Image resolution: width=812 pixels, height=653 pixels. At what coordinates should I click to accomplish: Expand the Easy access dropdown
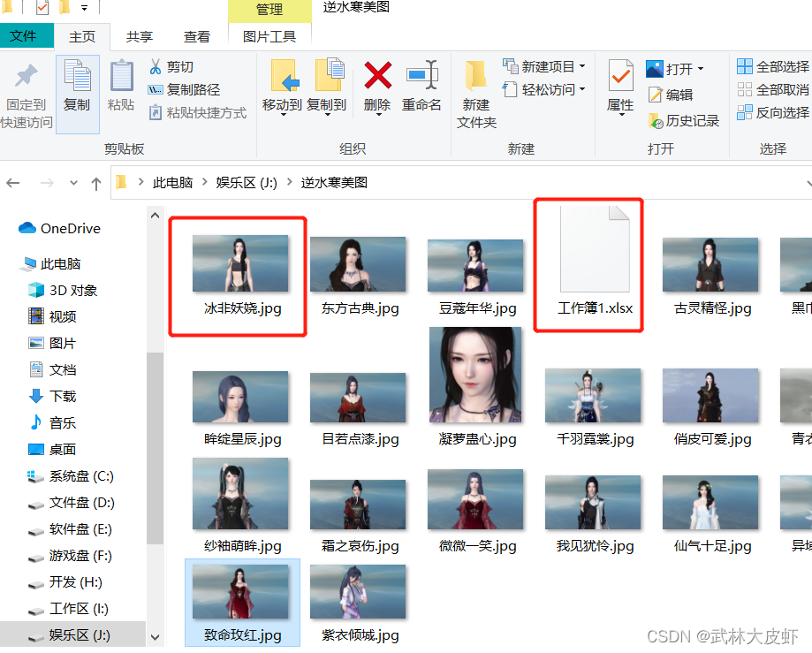(x=582, y=89)
